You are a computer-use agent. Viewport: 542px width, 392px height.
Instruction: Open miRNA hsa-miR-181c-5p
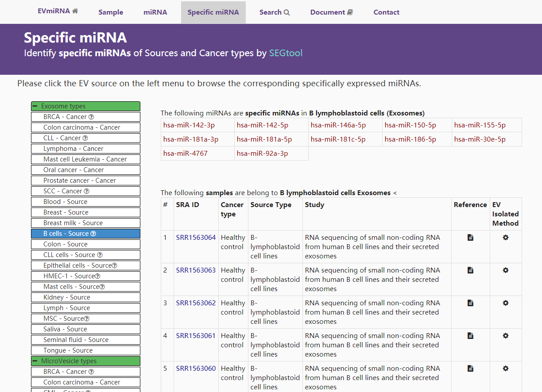click(x=338, y=139)
